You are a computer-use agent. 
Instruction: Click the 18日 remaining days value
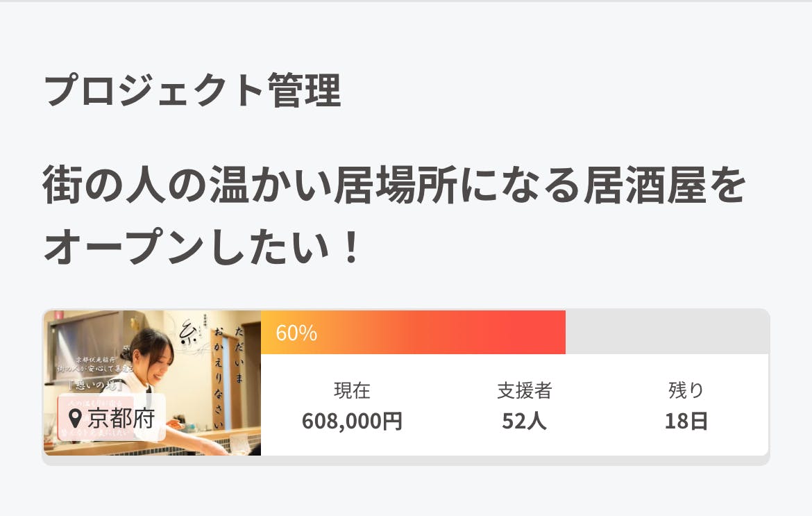686,421
